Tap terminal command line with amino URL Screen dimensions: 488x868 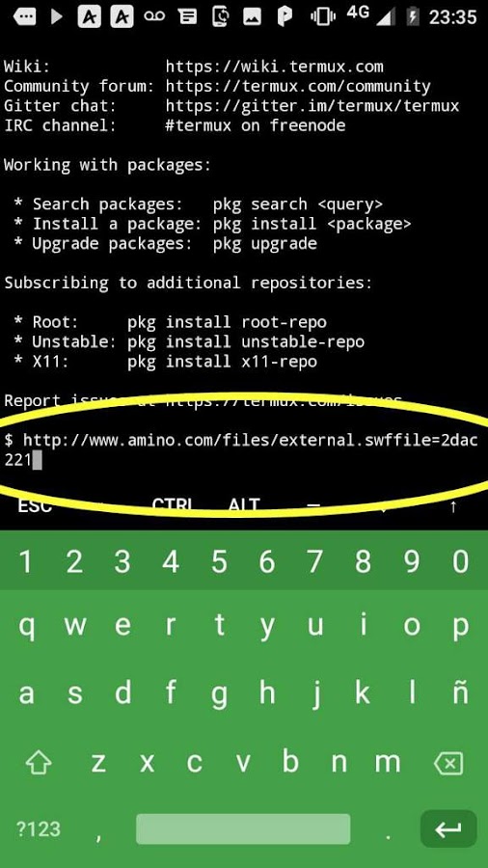241,450
